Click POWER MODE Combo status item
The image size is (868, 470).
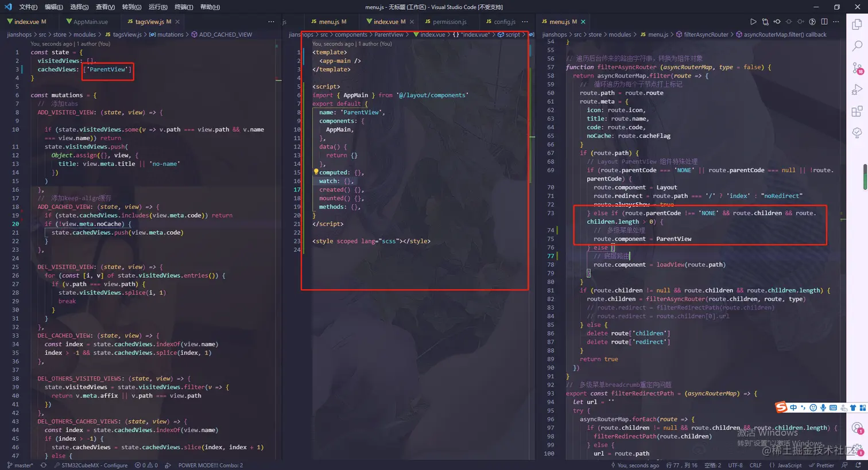(210, 465)
